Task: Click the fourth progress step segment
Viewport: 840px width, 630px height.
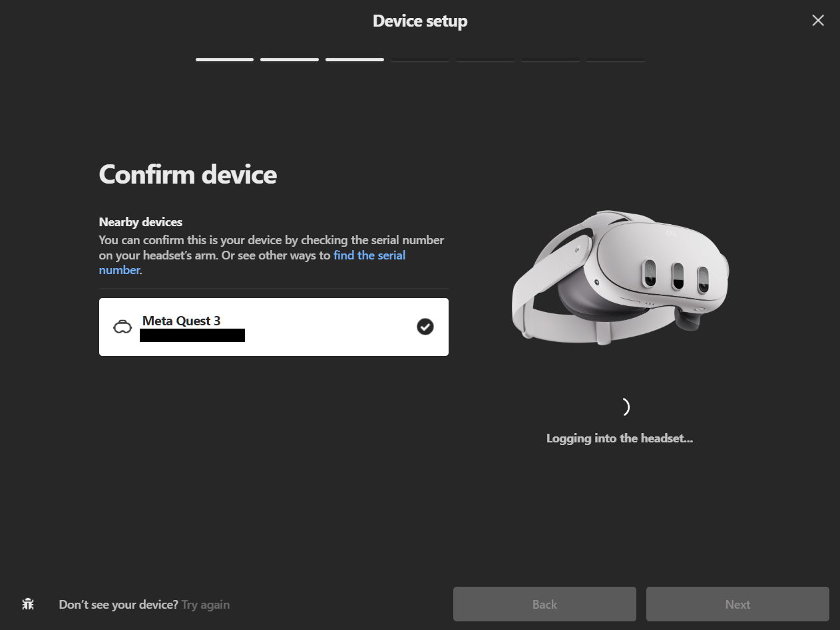Action: pyautogui.click(x=419, y=60)
